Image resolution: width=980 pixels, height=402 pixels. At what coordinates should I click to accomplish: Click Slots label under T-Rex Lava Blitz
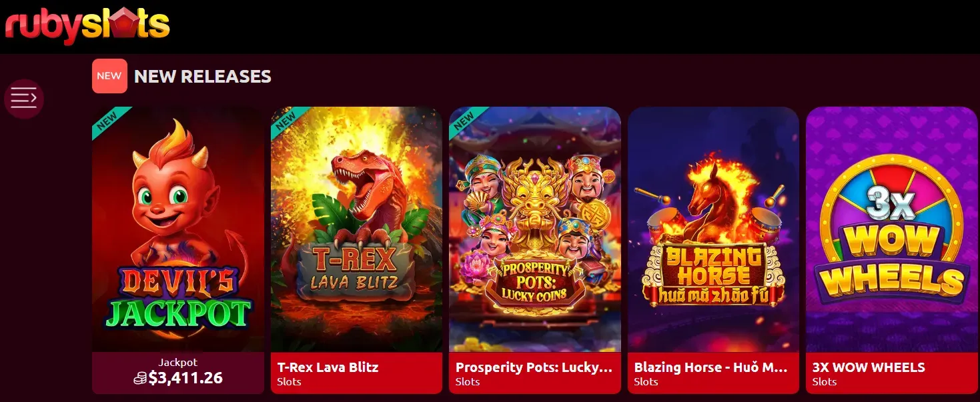(x=289, y=382)
